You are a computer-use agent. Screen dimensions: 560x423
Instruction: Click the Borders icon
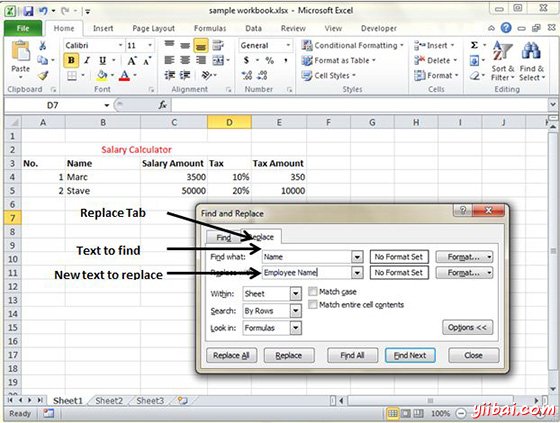tap(72, 75)
